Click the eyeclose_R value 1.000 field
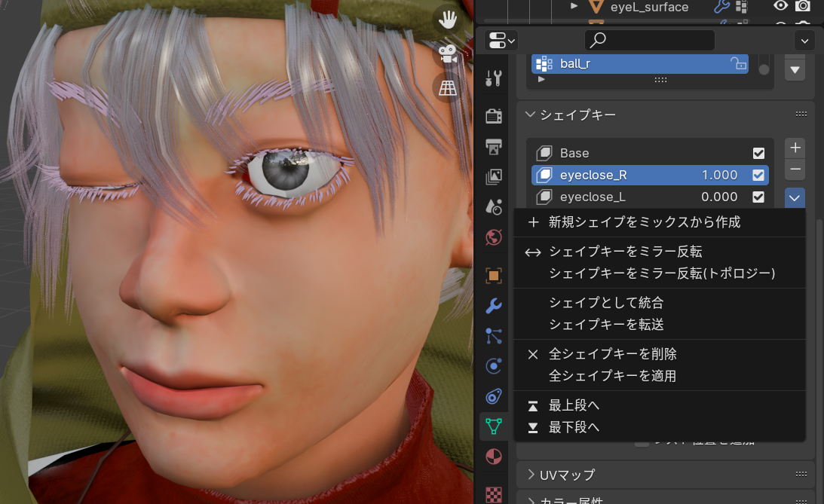 [x=719, y=175]
